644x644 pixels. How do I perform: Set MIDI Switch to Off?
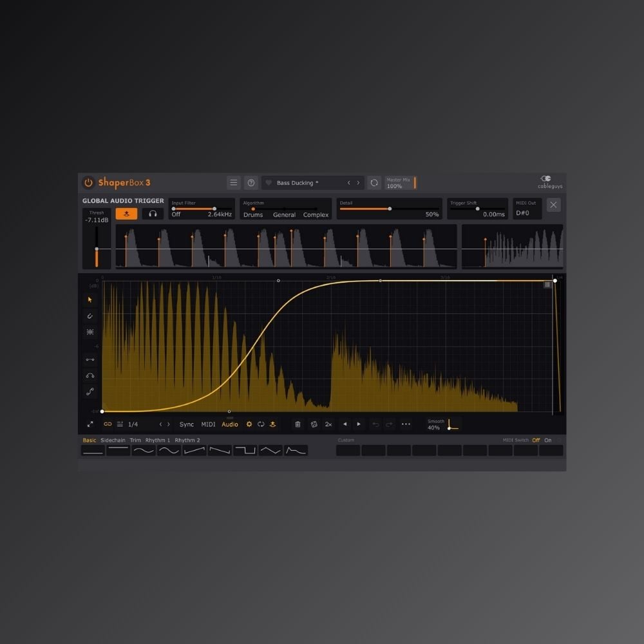[x=536, y=440]
